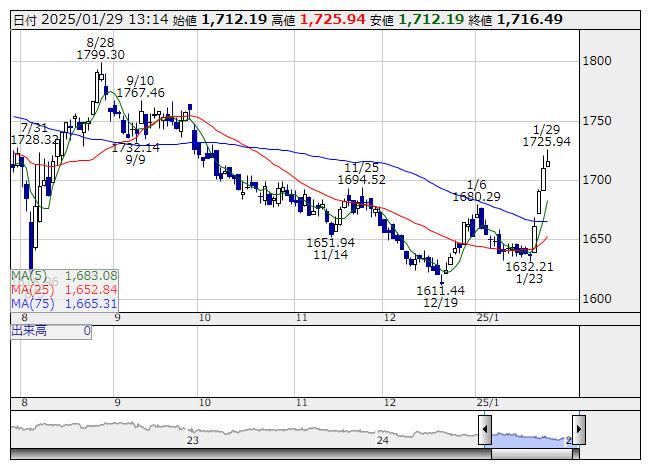Click the 終値 value 1,716.49 in header
653x470 pixels.
click(530, 19)
